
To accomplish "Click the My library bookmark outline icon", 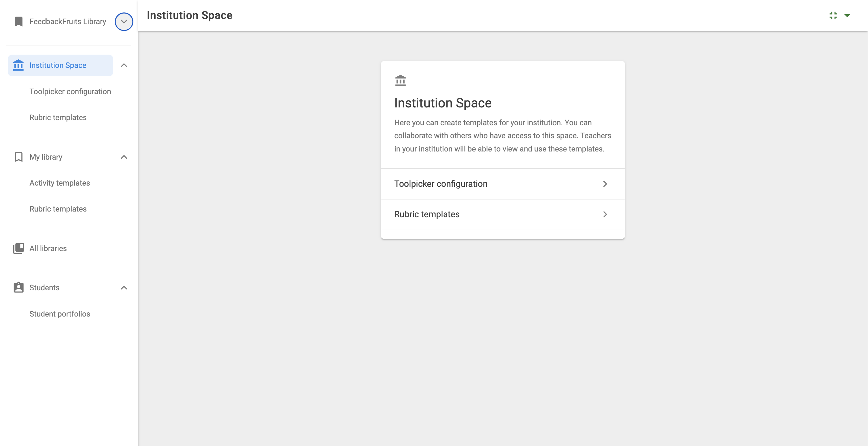I will click(18, 157).
